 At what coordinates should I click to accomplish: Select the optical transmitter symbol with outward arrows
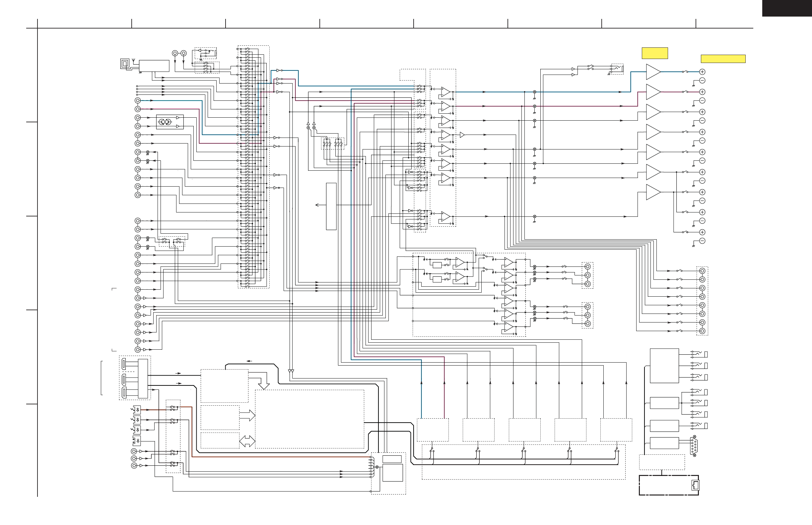coord(137,441)
